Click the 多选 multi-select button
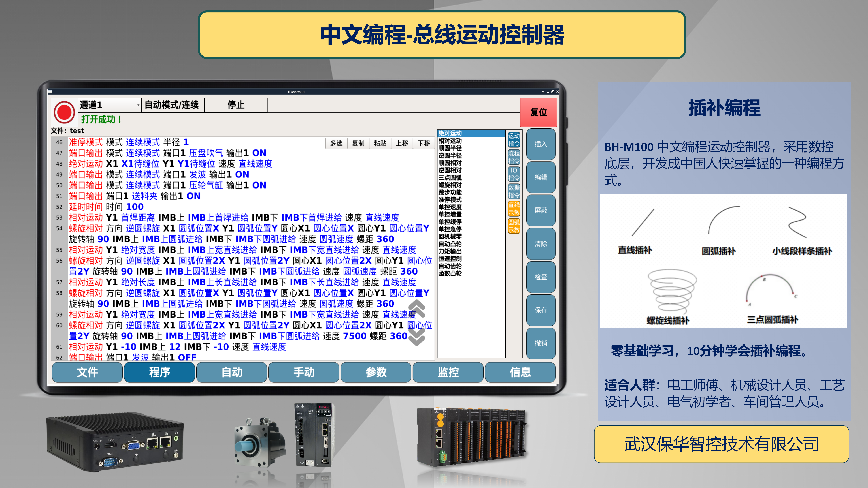 click(x=336, y=143)
